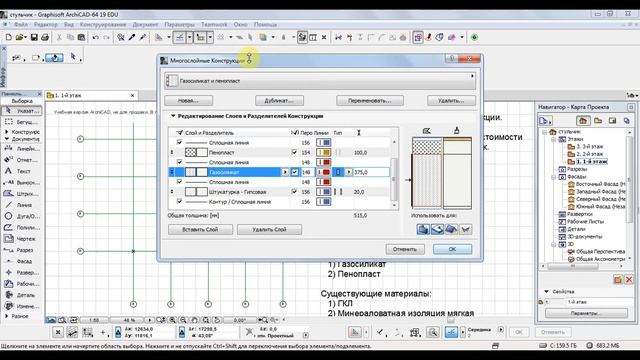This screenshot has height=360, width=640.
Task: Toggle checkbox of first Сплошная линия separator
Action: pos(179,142)
